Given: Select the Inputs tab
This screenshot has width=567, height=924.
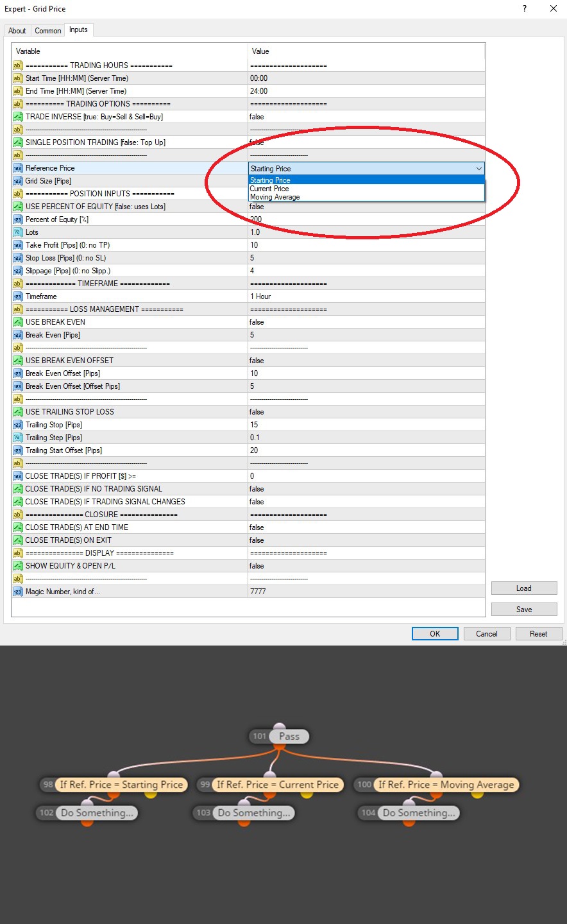Looking at the screenshot, I should 79,30.
